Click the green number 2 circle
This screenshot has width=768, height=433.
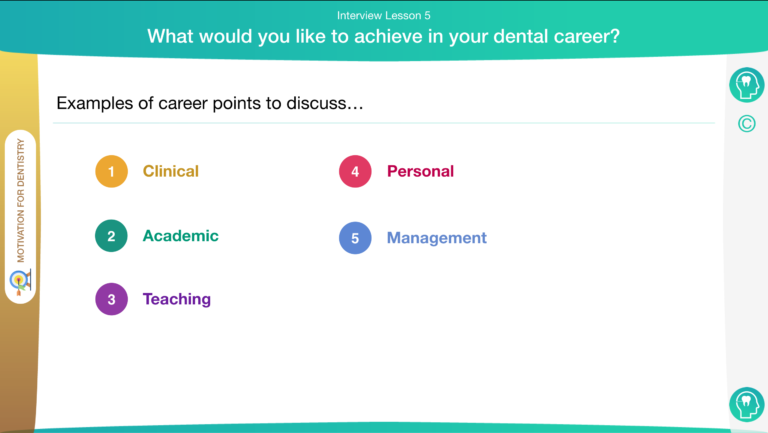(x=111, y=236)
